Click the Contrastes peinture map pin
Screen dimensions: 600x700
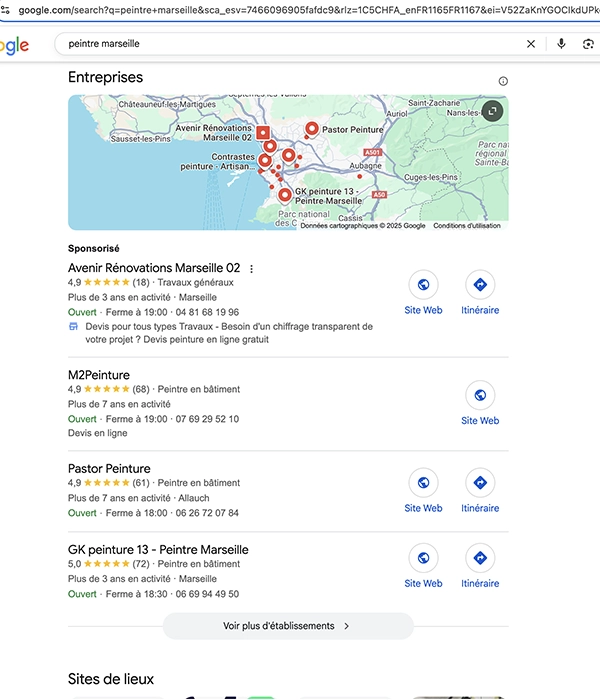[265, 161]
